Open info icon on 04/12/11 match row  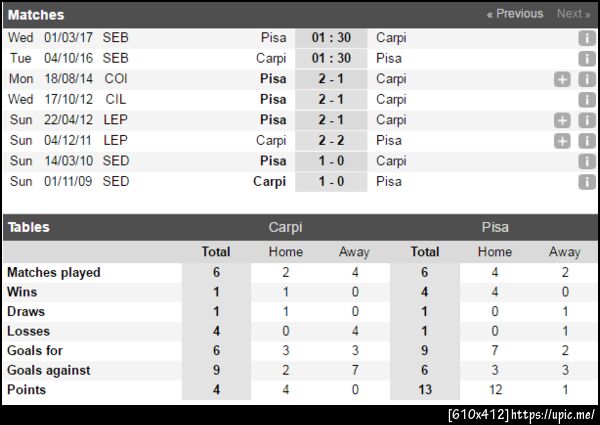(587, 141)
